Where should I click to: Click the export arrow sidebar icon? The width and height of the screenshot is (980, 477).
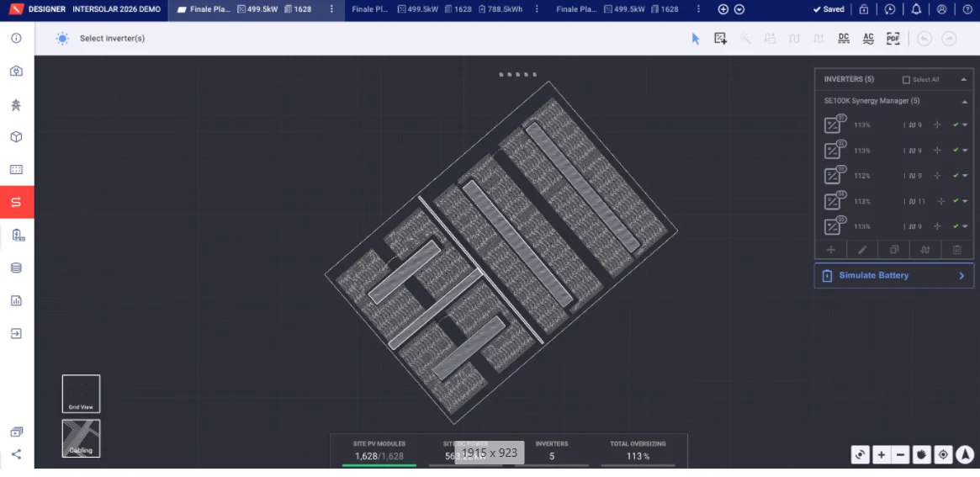pos(16,333)
